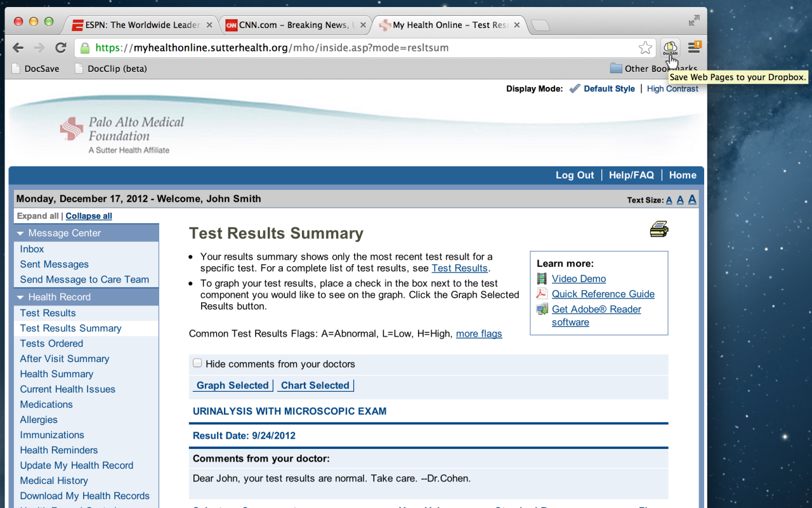Switch to High Contrast display mode
812x508 pixels.
[672, 89]
